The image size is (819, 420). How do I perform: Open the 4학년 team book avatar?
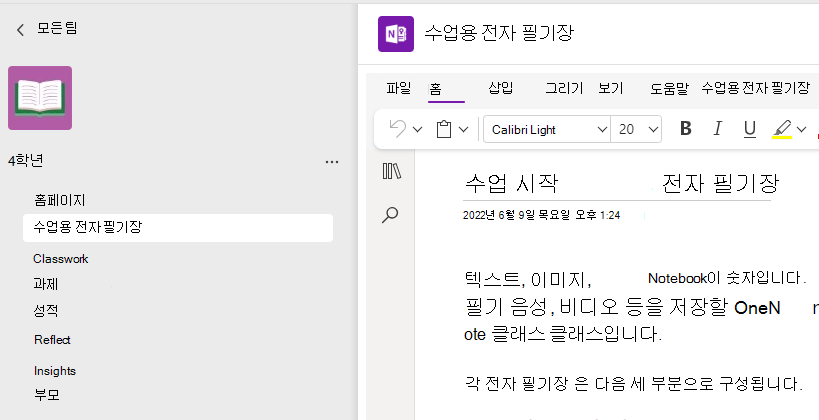pos(40,98)
